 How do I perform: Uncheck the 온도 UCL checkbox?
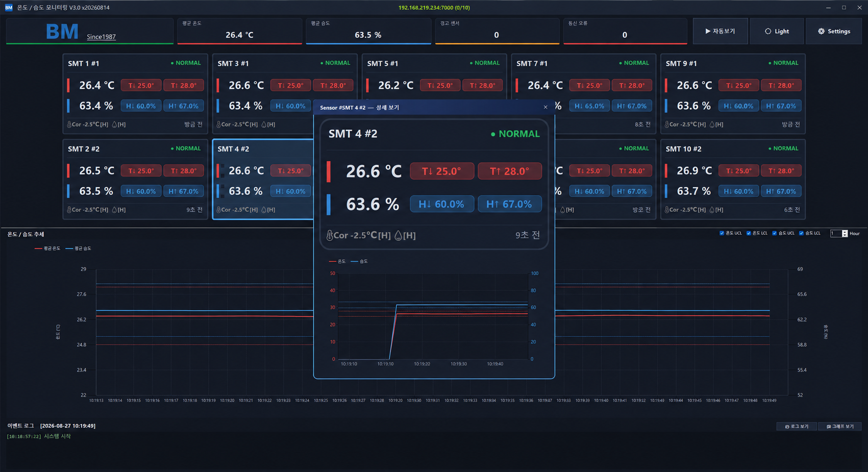pos(722,233)
